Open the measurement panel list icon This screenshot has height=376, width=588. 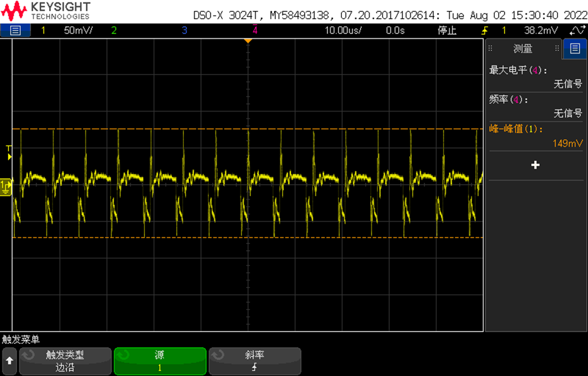(575, 48)
